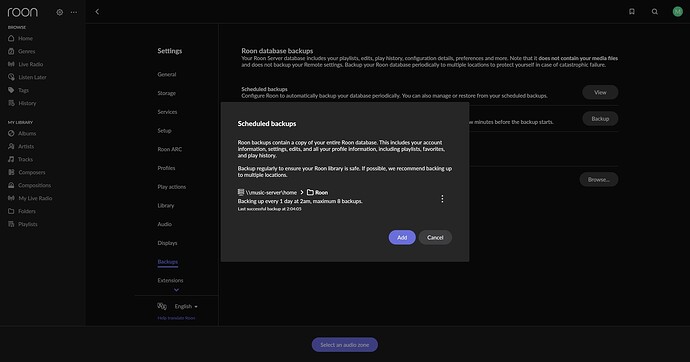Open the settings gear icon near Roon logo
690x362 pixels.
pyautogui.click(x=59, y=12)
